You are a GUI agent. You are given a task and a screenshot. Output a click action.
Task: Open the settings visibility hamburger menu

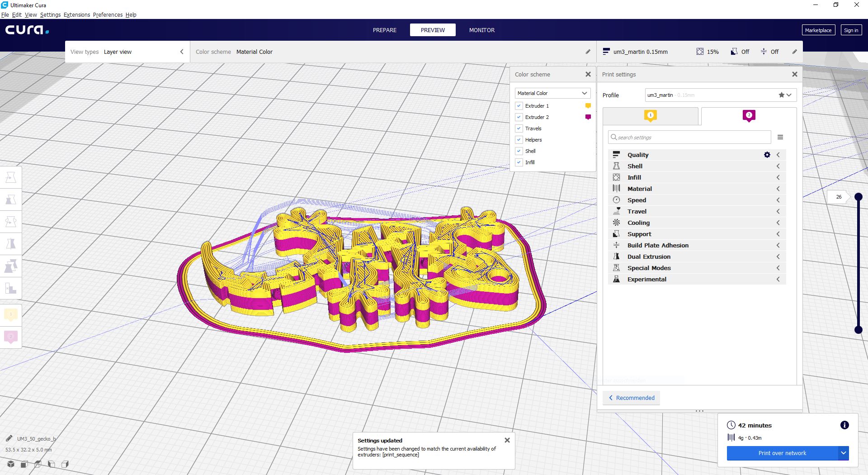coord(780,137)
